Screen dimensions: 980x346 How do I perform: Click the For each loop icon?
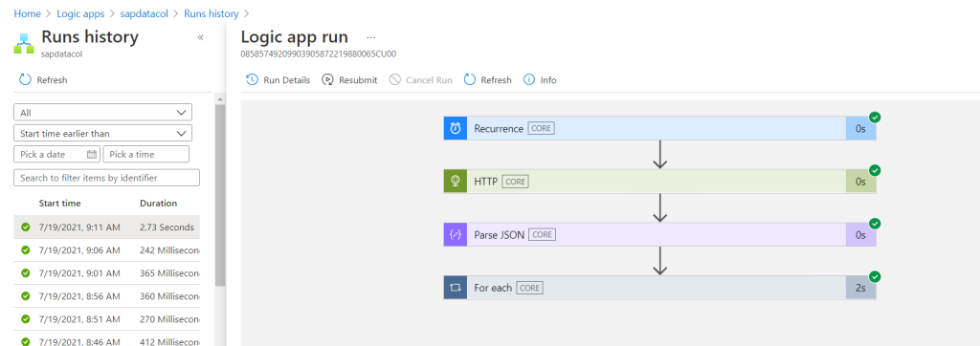tap(455, 288)
